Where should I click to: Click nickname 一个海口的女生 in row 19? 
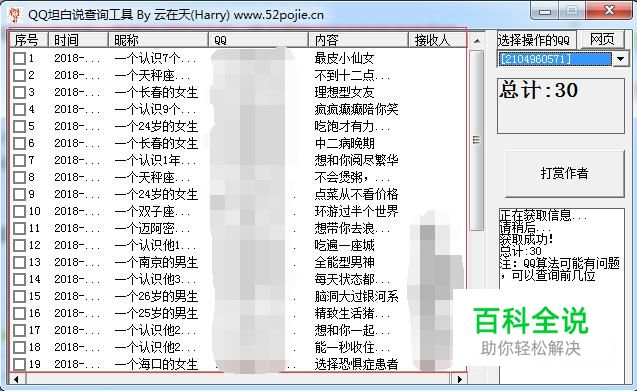[156, 364]
